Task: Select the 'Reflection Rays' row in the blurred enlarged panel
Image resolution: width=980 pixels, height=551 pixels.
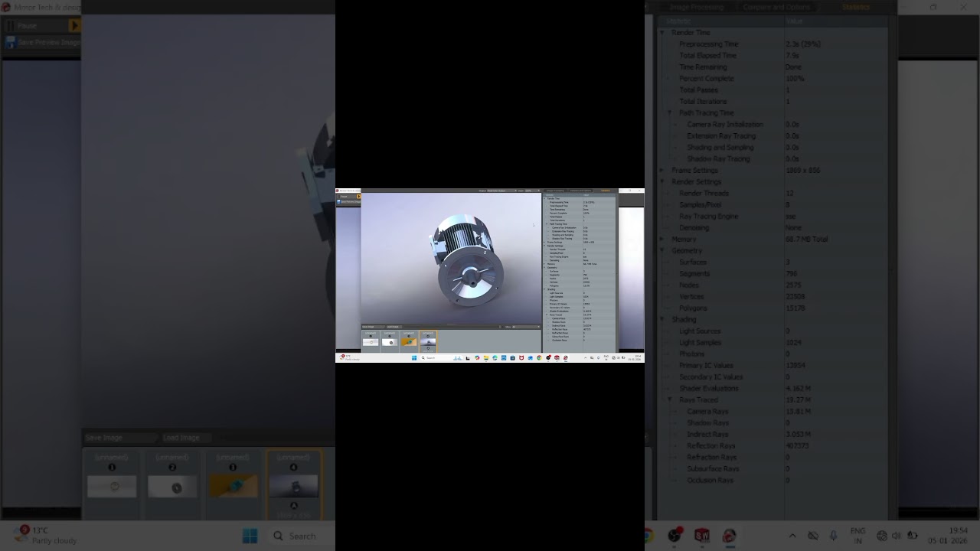Action: [773, 446]
